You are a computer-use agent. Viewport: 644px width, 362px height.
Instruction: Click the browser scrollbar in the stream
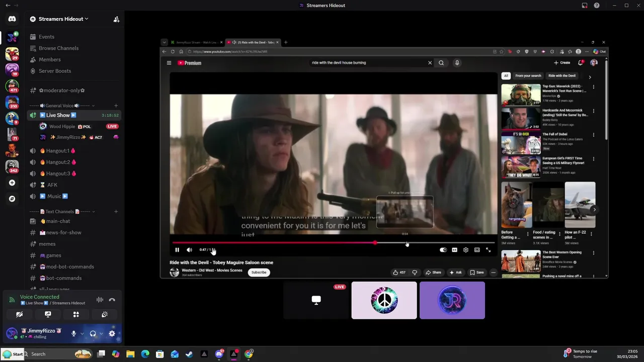coord(606,101)
